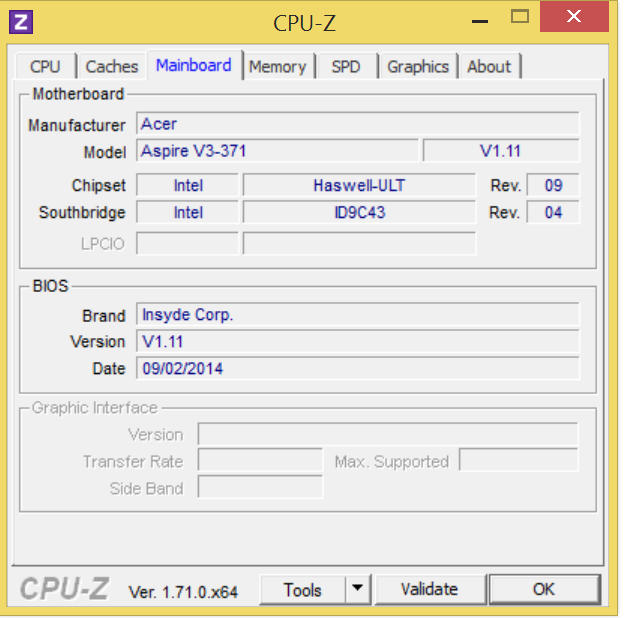628x618 pixels.
Task: Click the Haswell-ULT chipset value
Action: pos(359,185)
